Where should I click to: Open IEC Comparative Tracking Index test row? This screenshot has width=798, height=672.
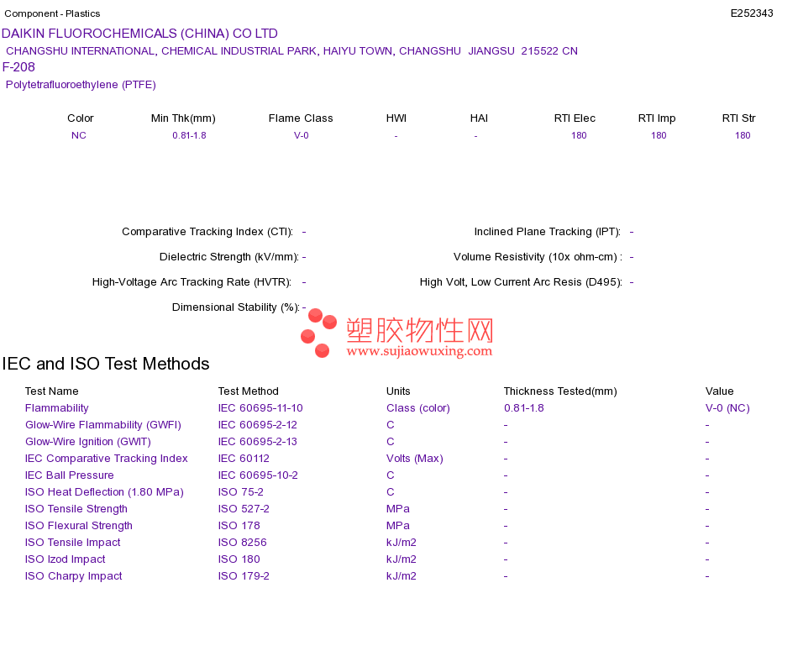(x=107, y=458)
